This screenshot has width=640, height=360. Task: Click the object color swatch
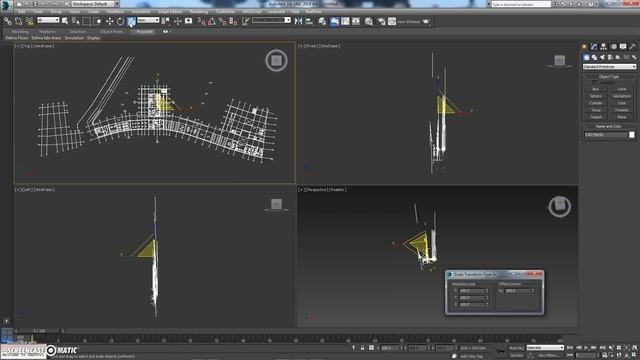pyautogui.click(x=631, y=135)
